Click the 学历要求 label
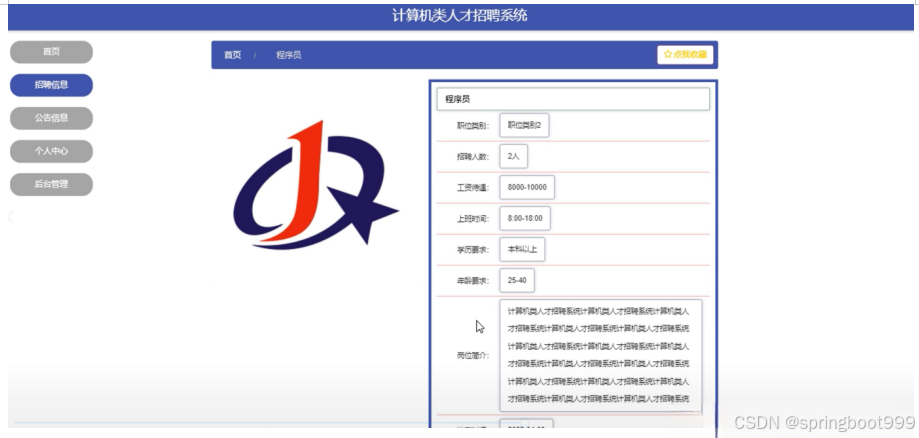 click(x=473, y=250)
